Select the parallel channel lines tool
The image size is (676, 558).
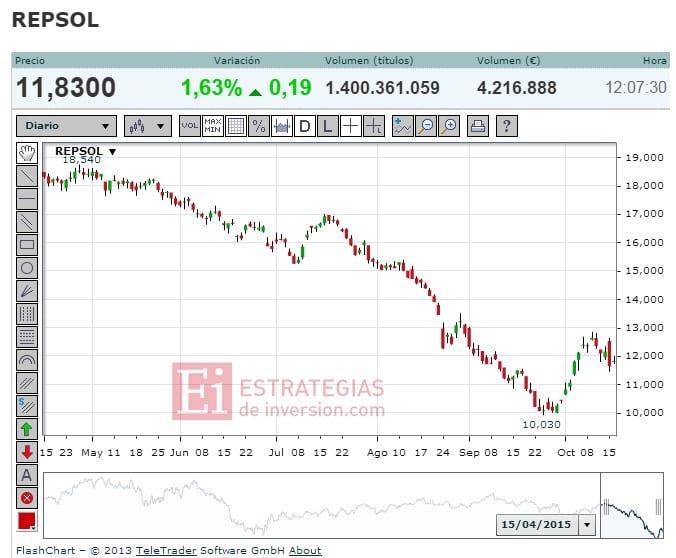click(27, 222)
